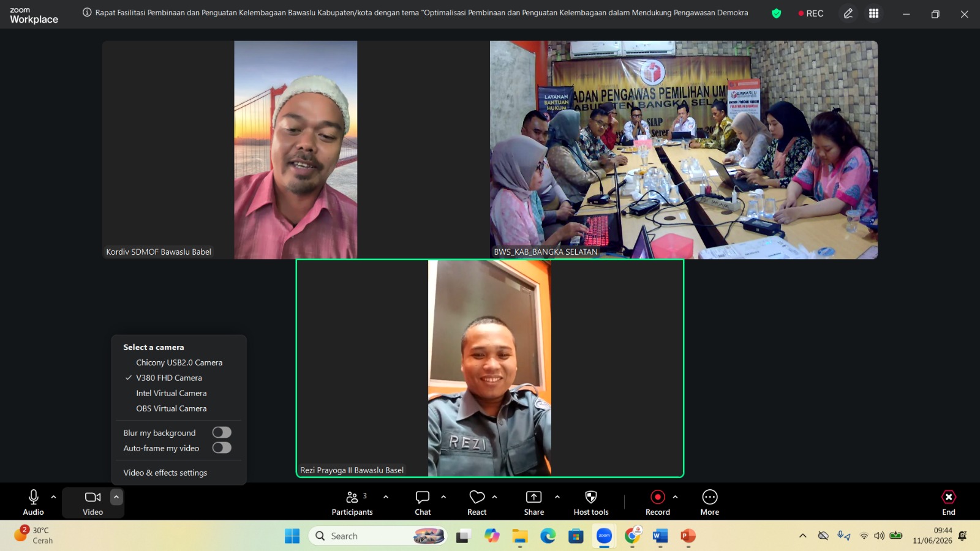Click the Record button
This screenshot has width=980, height=551.
[658, 503]
